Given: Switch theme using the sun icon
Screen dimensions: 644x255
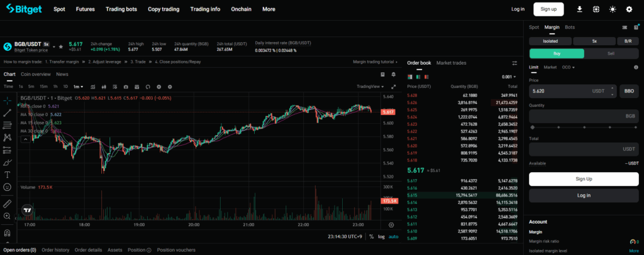Looking at the screenshot, I should tap(613, 9).
